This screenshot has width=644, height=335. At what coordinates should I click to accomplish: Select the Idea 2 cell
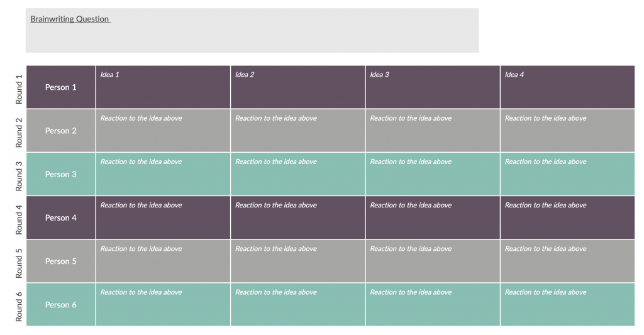[x=297, y=87]
